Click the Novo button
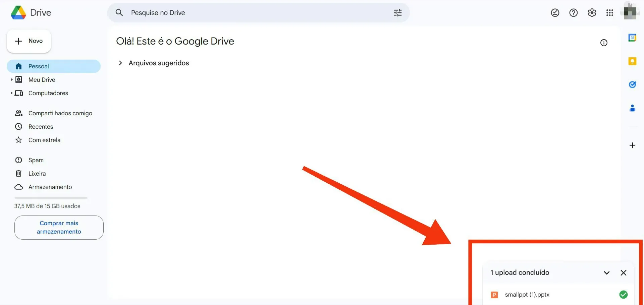Screen dimensions: 644x305 pyautogui.click(x=29, y=41)
